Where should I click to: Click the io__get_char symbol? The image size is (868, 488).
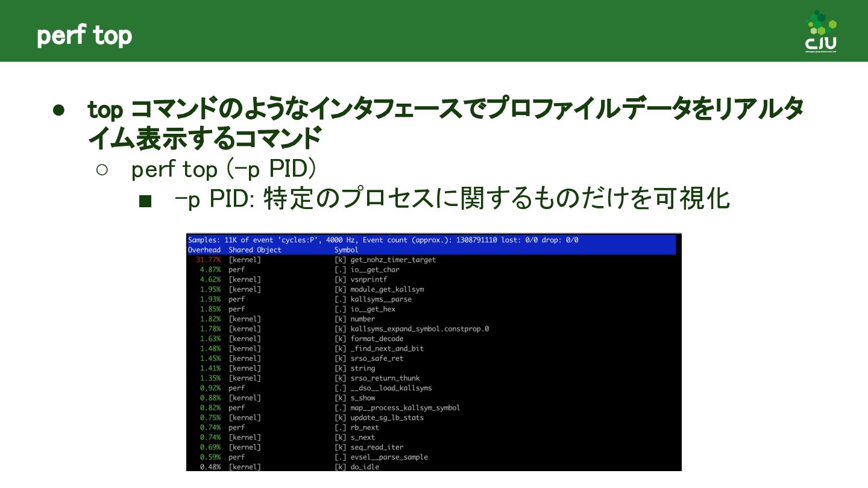coord(375,269)
